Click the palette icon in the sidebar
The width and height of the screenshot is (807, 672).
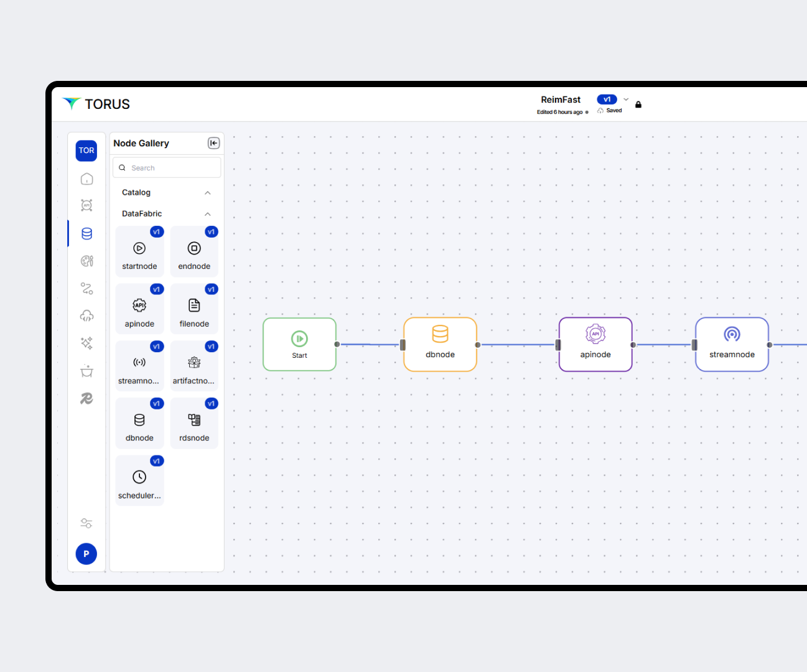86,261
